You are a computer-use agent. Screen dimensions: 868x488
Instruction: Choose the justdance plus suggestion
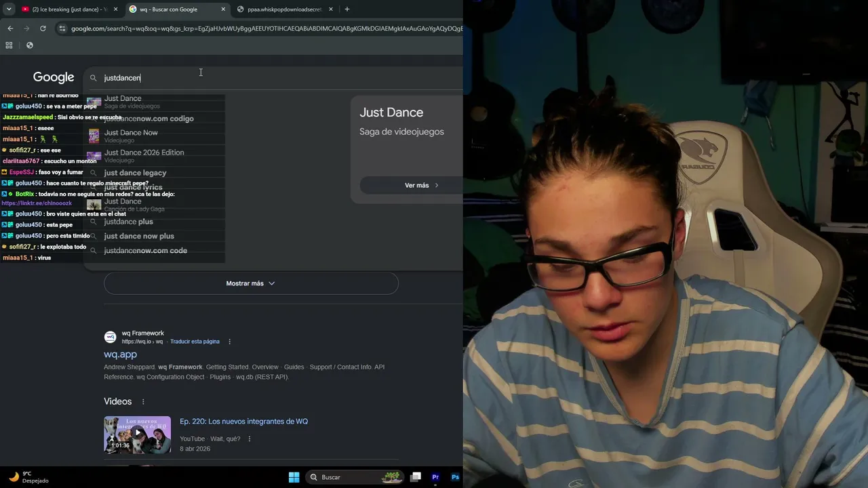(155, 222)
